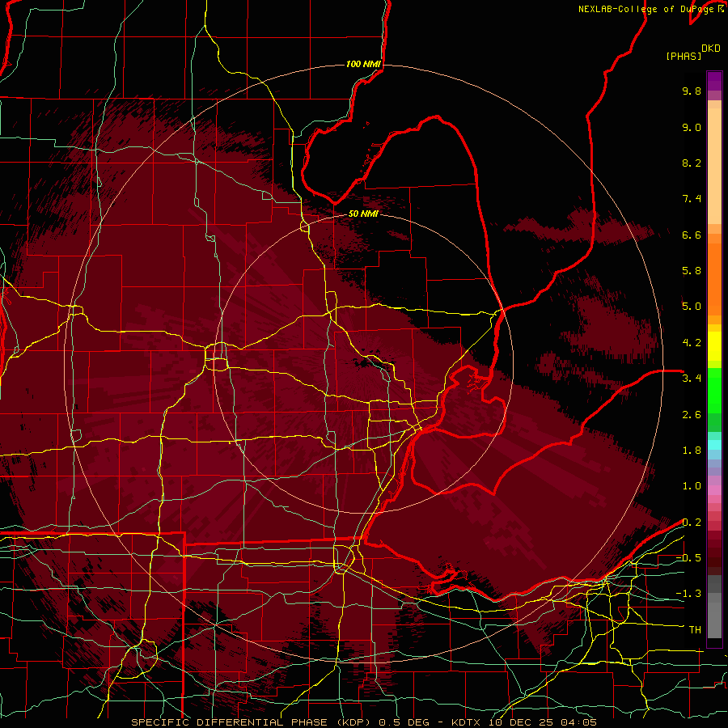728x728 pixels.
Task: Click the 8.2 value on color scale
Action: click(x=692, y=163)
